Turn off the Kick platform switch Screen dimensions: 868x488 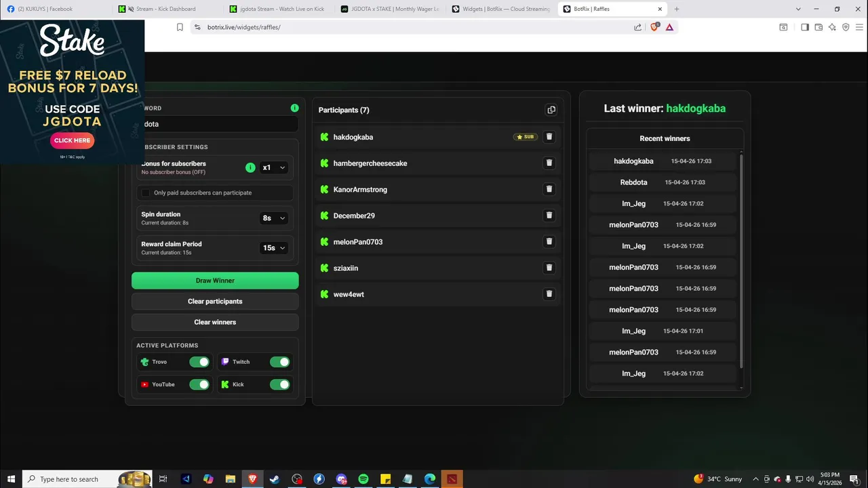click(279, 384)
